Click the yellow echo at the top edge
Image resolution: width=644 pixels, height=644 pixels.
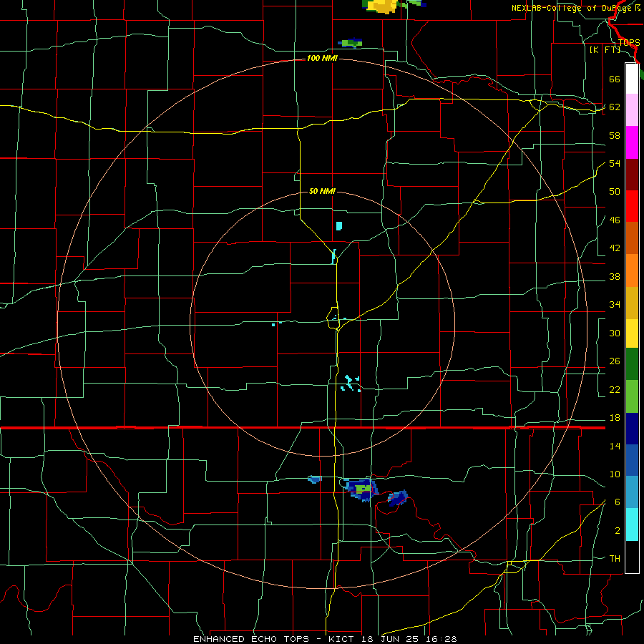382,6
